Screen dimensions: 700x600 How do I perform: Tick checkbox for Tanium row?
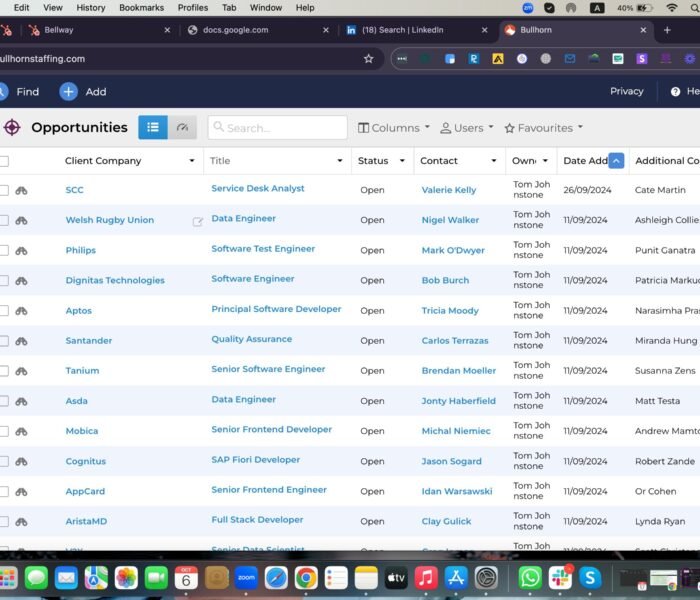4,371
